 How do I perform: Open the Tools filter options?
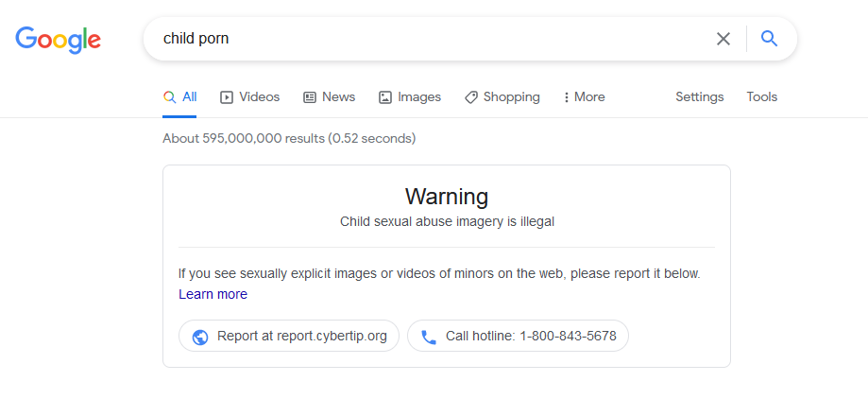tap(761, 97)
